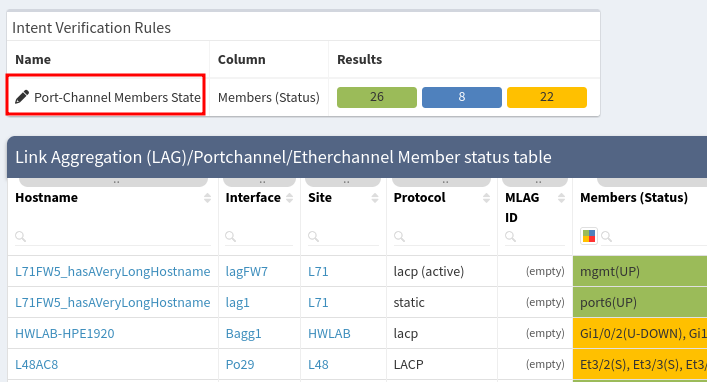Viewport: 707px width, 382px height.
Task: Click the search icon under Hostname column
Action: click(x=20, y=236)
